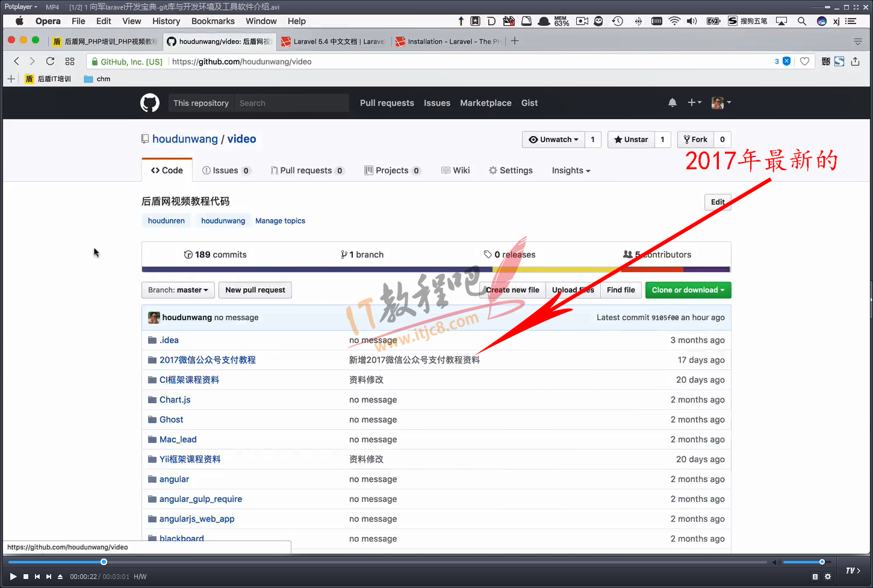This screenshot has height=588, width=873.
Task: Switch to Laravel 5.4 中文文档 browser tab
Action: tap(334, 42)
